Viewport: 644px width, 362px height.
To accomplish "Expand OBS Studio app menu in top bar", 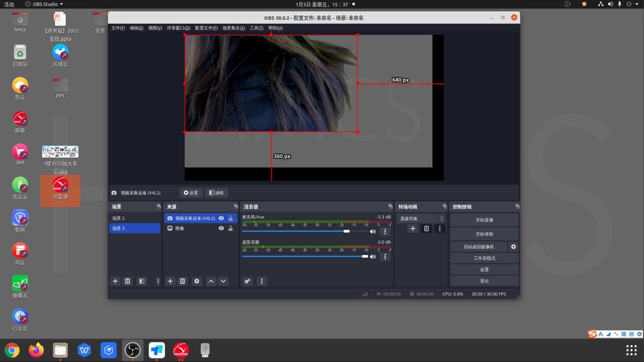I will (45, 4).
